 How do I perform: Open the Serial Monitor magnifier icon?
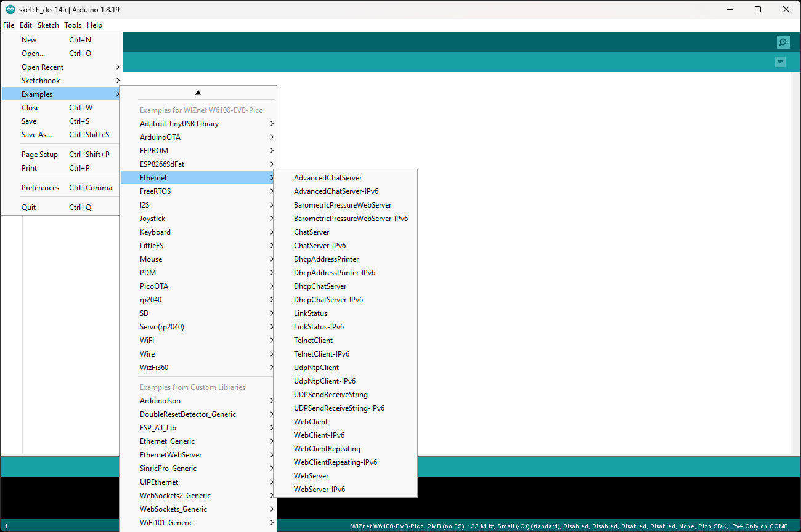(x=783, y=42)
